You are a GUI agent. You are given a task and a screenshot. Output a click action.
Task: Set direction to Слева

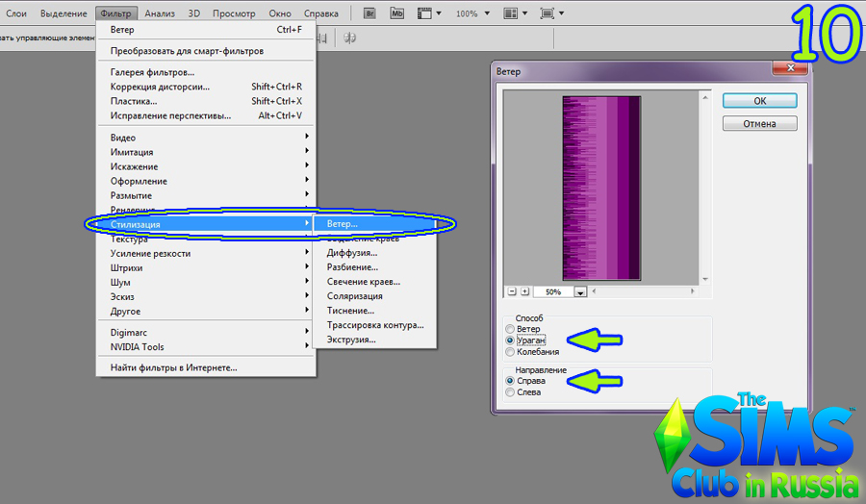[510, 392]
